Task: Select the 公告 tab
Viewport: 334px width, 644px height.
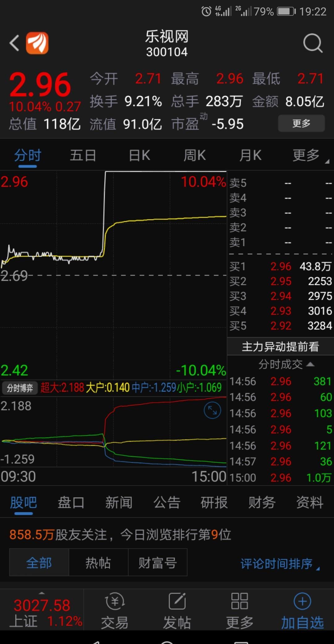Action: click(x=167, y=502)
